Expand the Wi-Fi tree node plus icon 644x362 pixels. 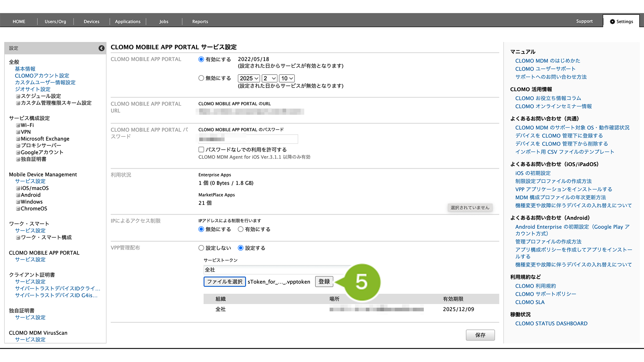coord(18,125)
